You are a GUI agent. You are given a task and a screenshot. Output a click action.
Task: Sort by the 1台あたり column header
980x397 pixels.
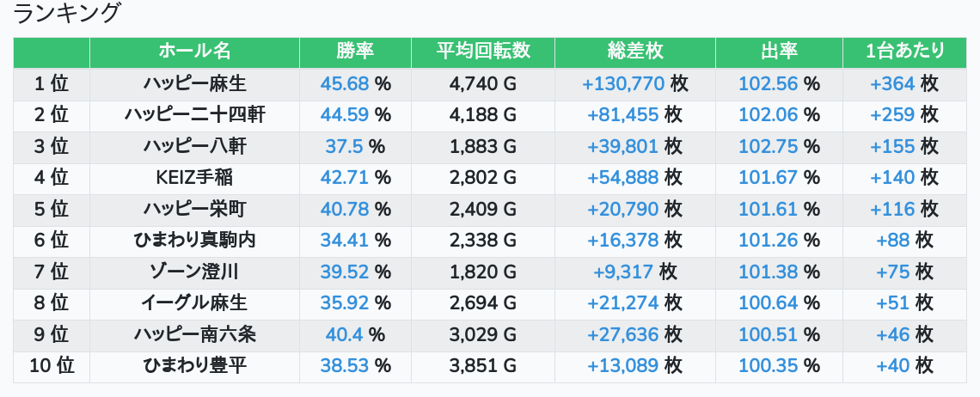905,52
